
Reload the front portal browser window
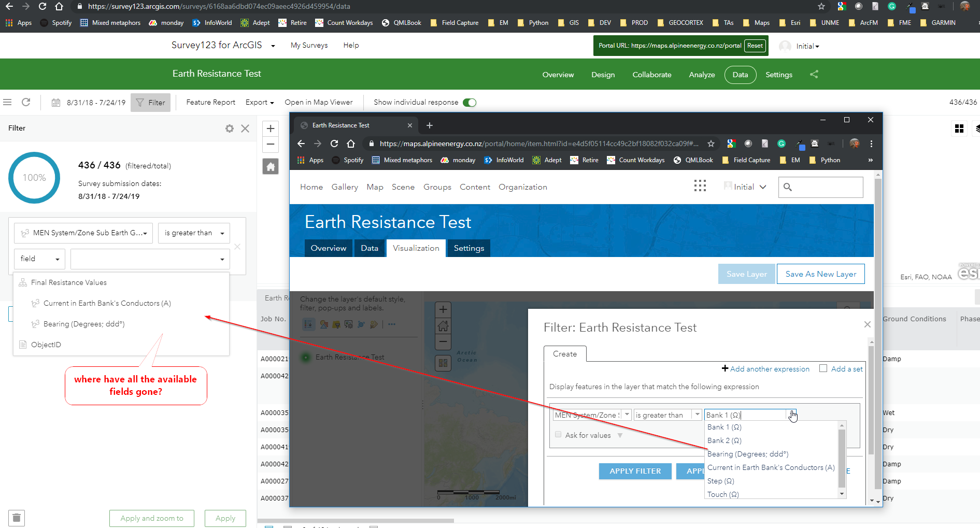334,144
